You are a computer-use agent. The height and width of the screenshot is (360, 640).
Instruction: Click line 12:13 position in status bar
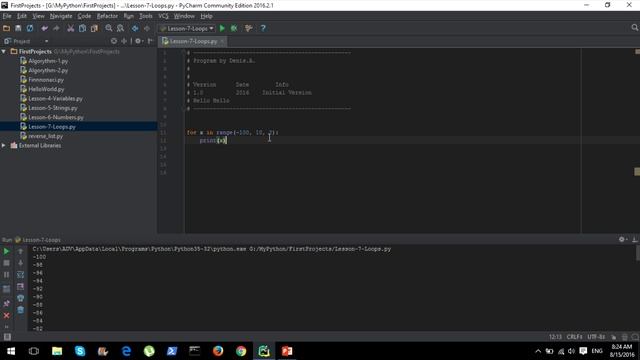[555, 337]
